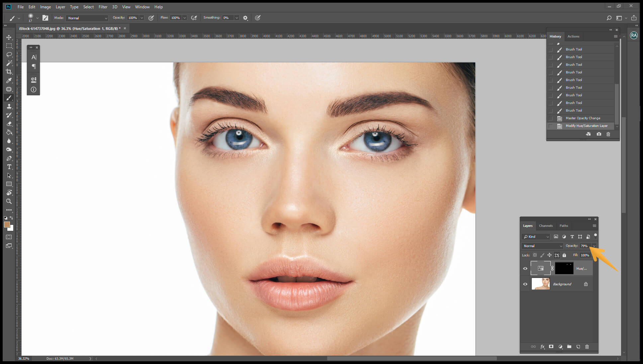Open the Filter menu

(103, 7)
